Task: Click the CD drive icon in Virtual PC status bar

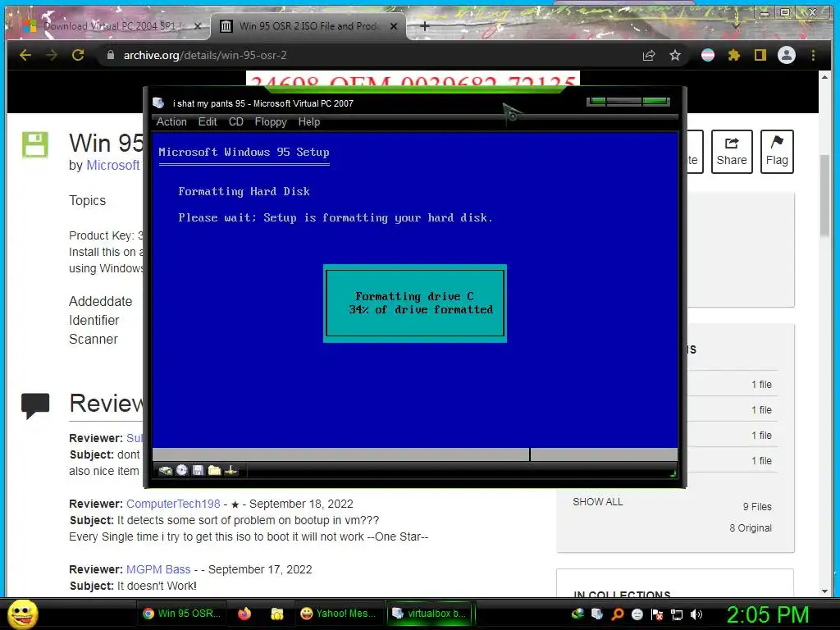Action: pyautogui.click(x=182, y=470)
